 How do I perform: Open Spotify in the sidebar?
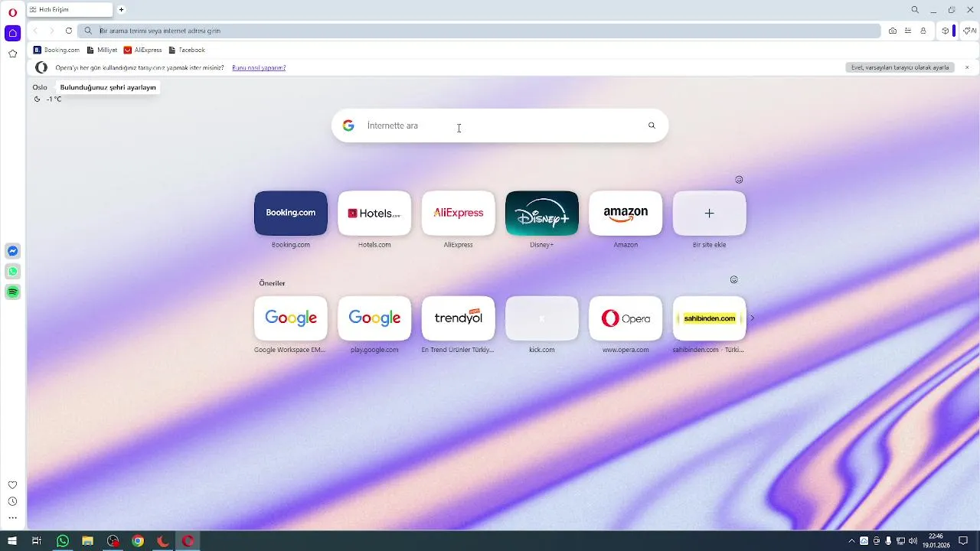click(x=12, y=292)
